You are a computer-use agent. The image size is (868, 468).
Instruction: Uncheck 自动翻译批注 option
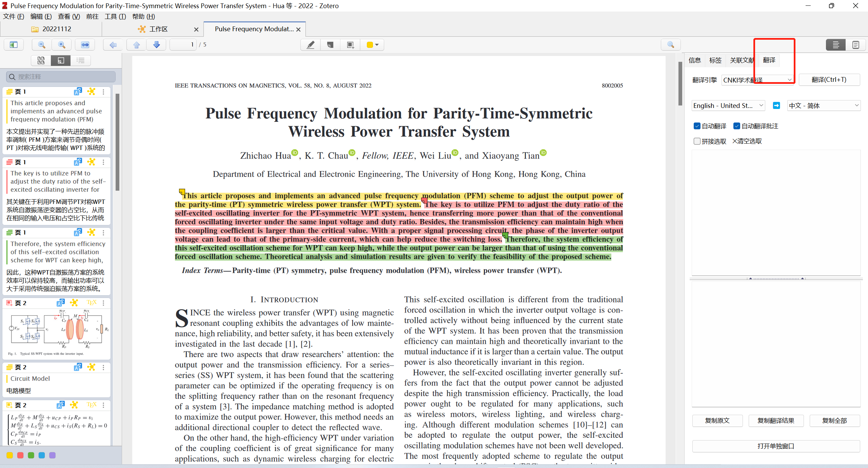click(736, 126)
